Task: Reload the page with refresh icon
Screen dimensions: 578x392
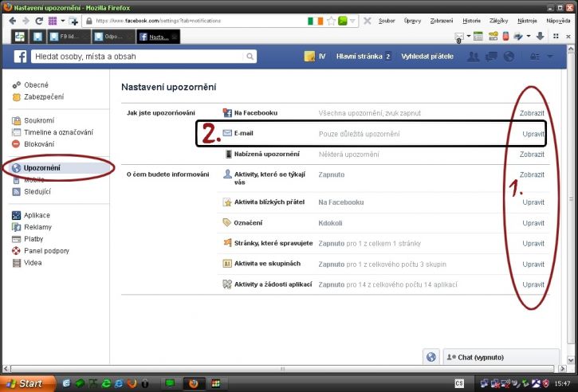Action: pos(39,21)
